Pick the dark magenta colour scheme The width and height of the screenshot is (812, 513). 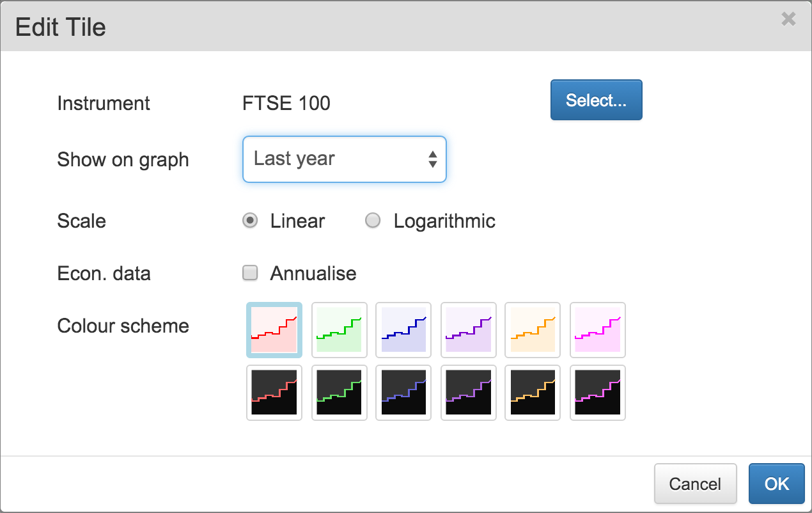[598, 392]
